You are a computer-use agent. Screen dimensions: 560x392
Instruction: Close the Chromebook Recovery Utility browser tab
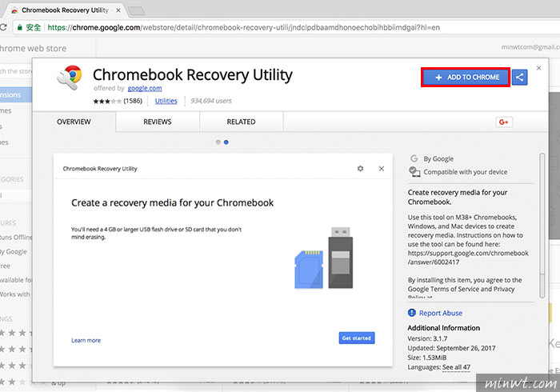[x=118, y=10]
